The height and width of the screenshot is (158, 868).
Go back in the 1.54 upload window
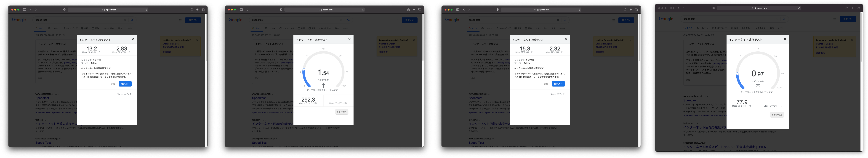point(247,9)
